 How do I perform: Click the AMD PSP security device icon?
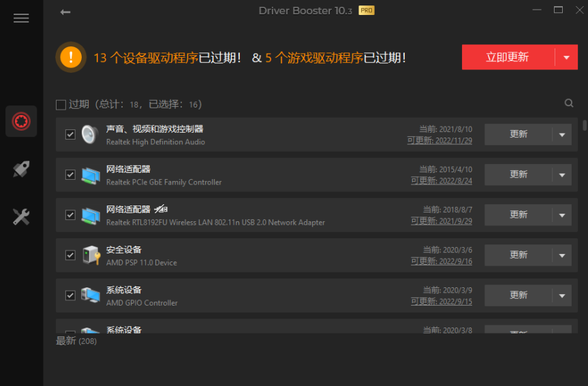91,255
